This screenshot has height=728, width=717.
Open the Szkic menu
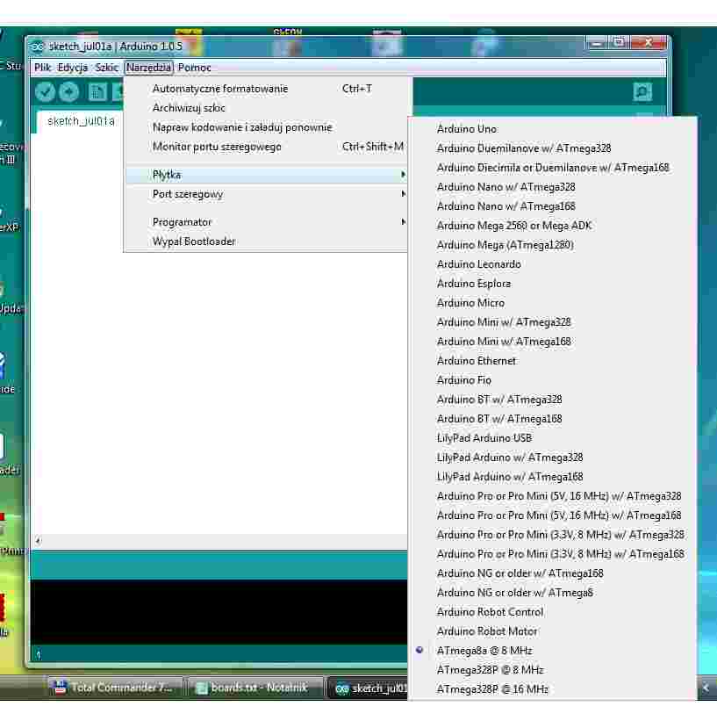[x=106, y=68]
